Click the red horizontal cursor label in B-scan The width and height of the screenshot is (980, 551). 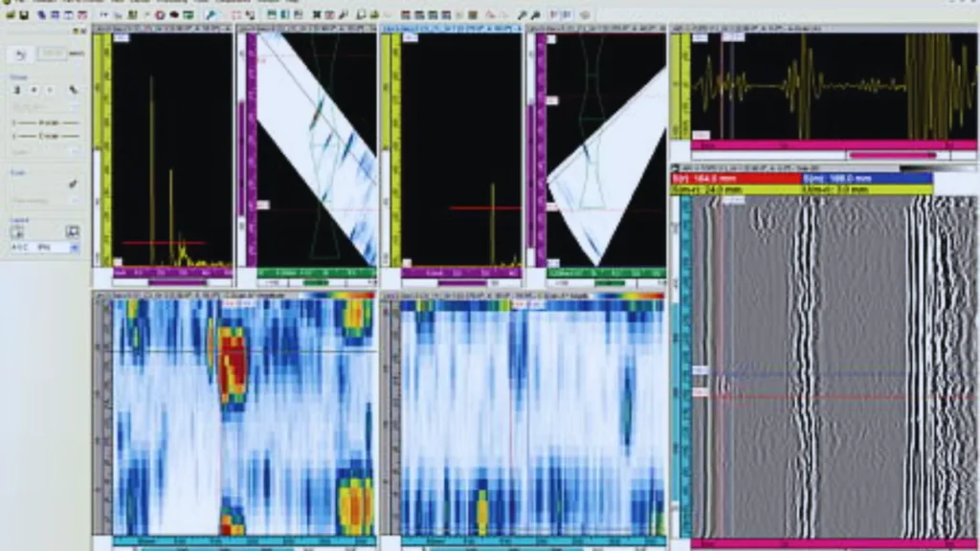(x=700, y=391)
